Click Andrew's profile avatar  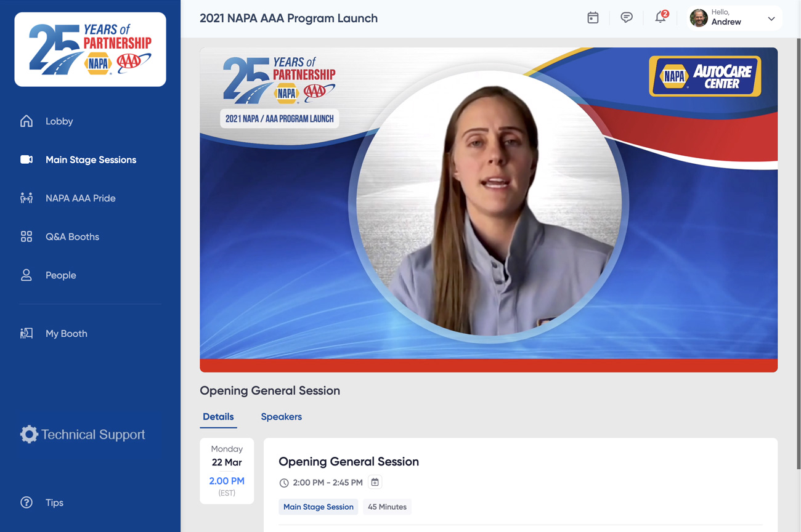(698, 18)
